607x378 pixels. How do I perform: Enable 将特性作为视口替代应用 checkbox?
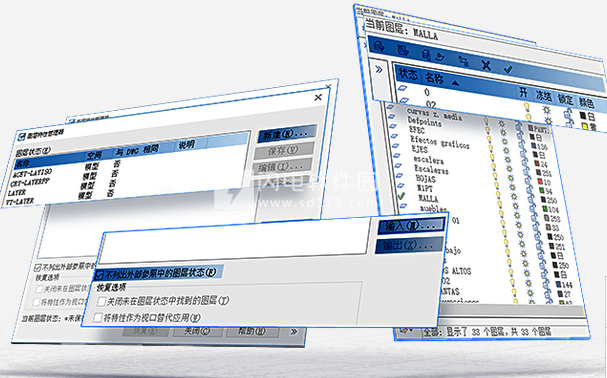point(98,318)
